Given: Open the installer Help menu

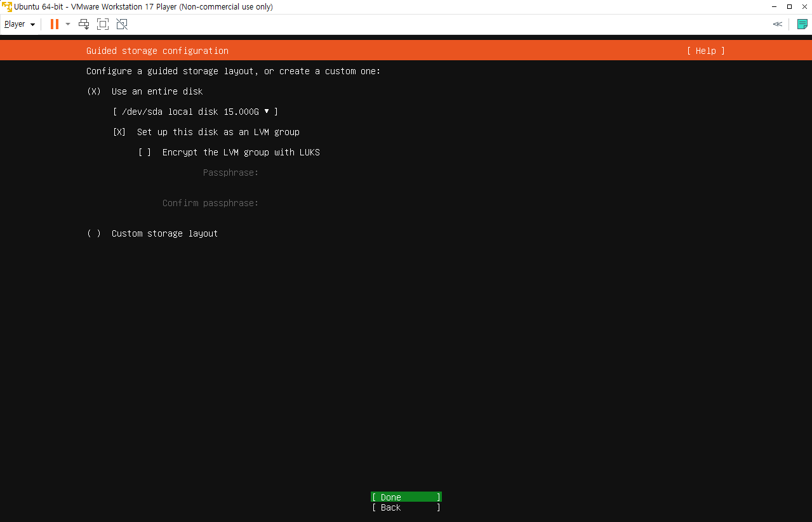Looking at the screenshot, I should tap(705, 51).
